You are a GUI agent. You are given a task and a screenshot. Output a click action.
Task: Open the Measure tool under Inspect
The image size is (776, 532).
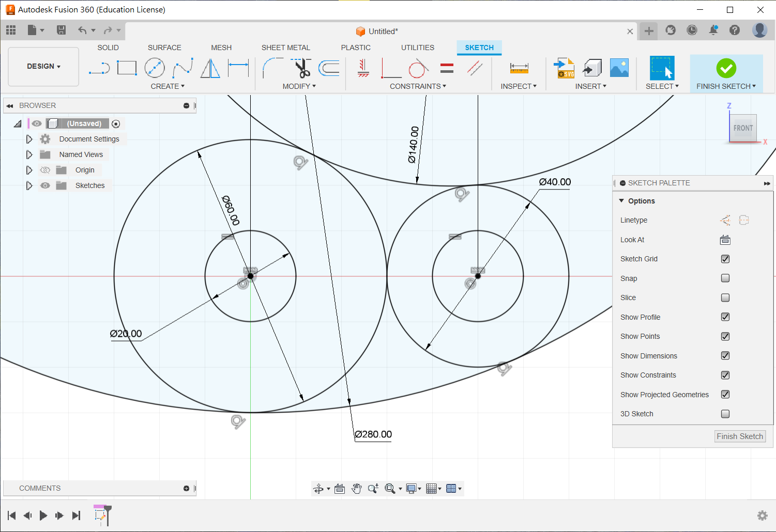[x=519, y=68]
